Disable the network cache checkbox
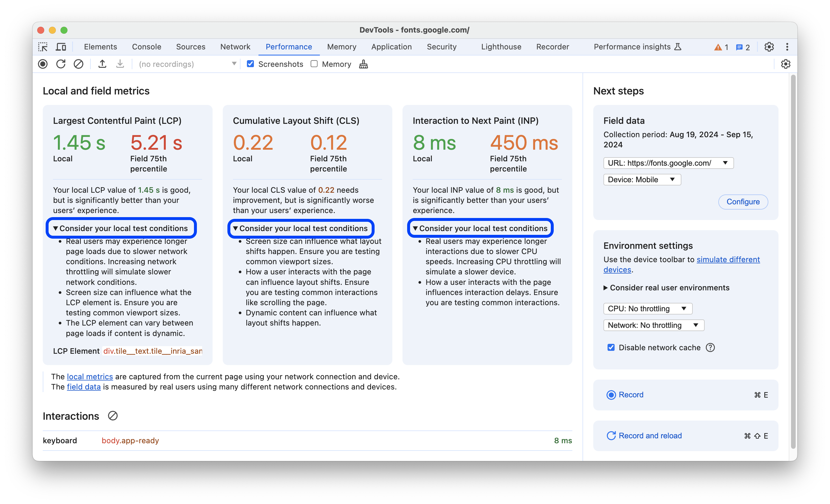The width and height of the screenshot is (830, 504). pyautogui.click(x=611, y=347)
